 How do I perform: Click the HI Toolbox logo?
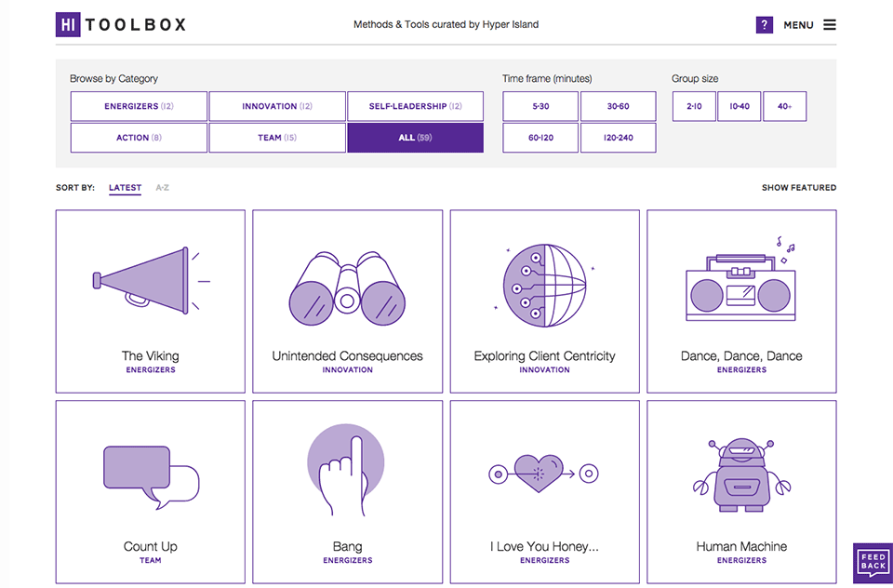coord(121,25)
